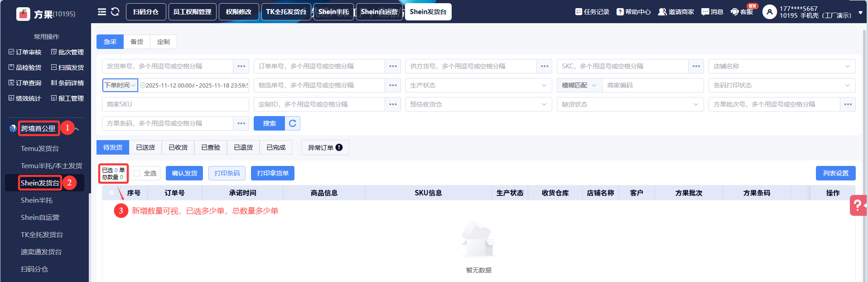Image resolution: width=868 pixels, height=282 pixels.
Task: Click the red floating help question icon
Action: [858, 205]
